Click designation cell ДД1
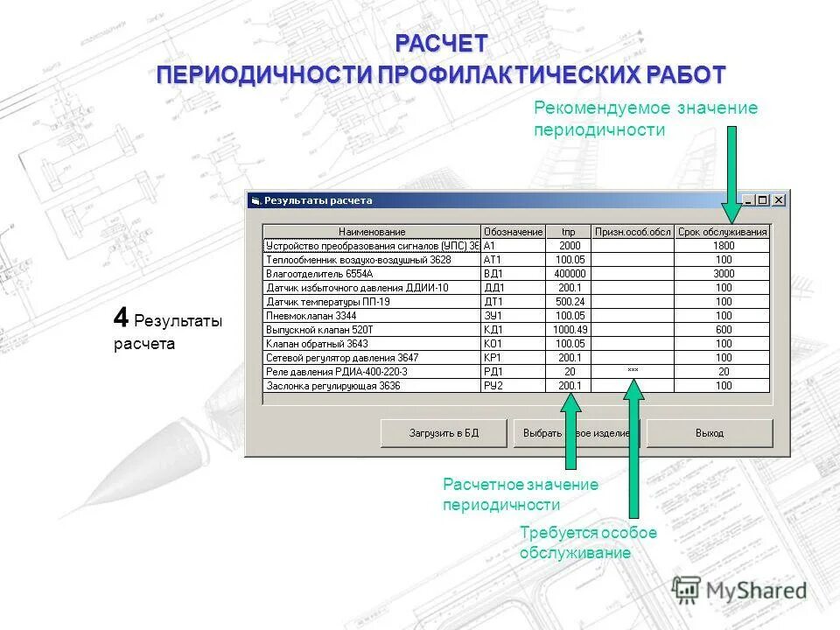840x630 pixels. 514,288
